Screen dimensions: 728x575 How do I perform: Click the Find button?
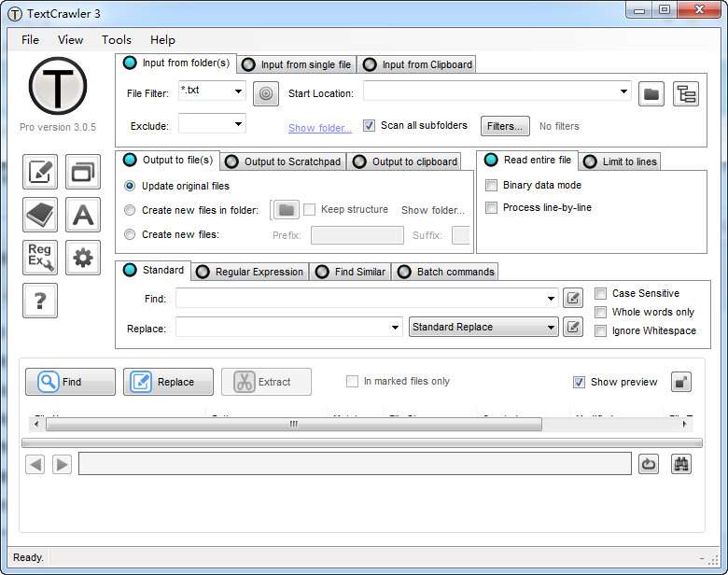(71, 382)
